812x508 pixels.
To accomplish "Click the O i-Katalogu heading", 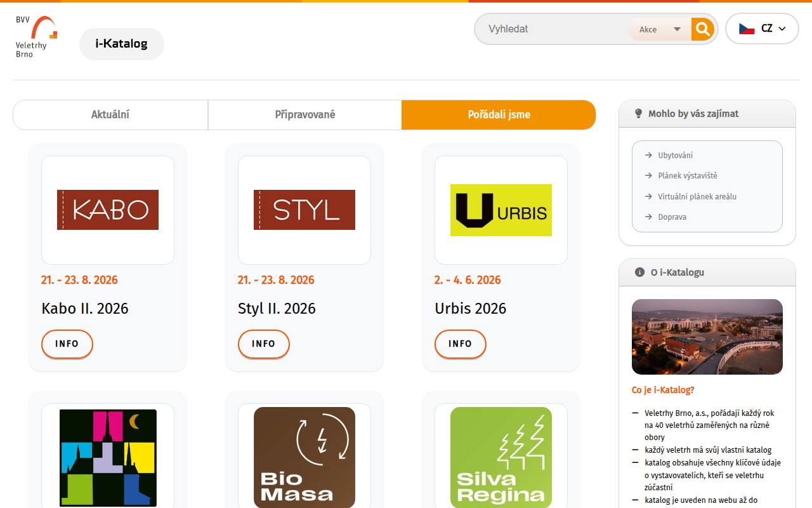I will click(x=678, y=272).
